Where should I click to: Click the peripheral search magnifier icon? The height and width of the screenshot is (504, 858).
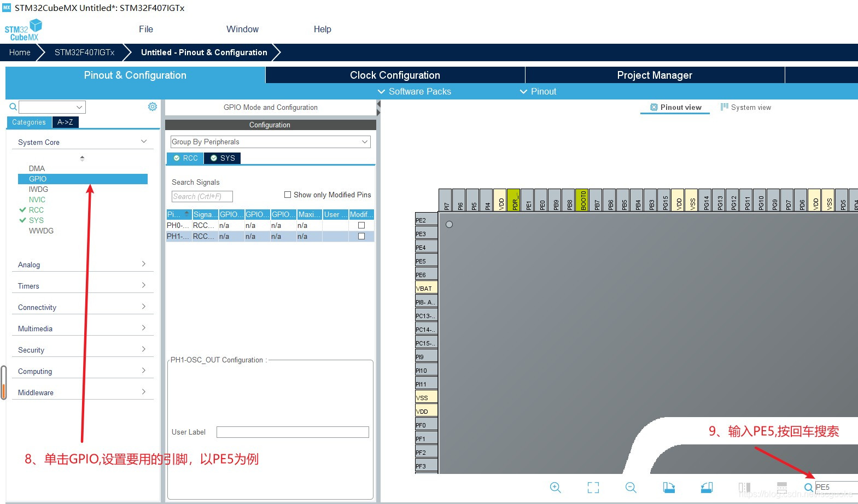point(13,107)
